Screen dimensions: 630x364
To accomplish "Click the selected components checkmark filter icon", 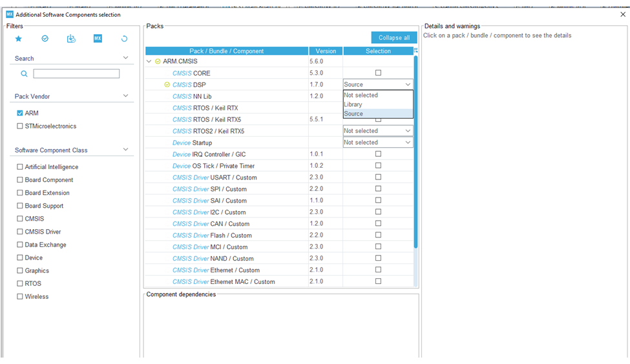I will coord(45,39).
